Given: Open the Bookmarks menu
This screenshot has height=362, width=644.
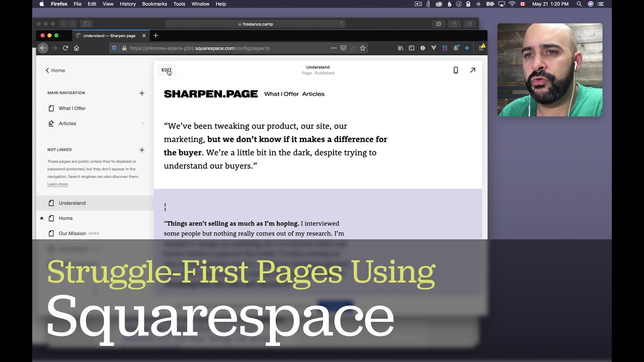Looking at the screenshot, I should pyautogui.click(x=155, y=4).
